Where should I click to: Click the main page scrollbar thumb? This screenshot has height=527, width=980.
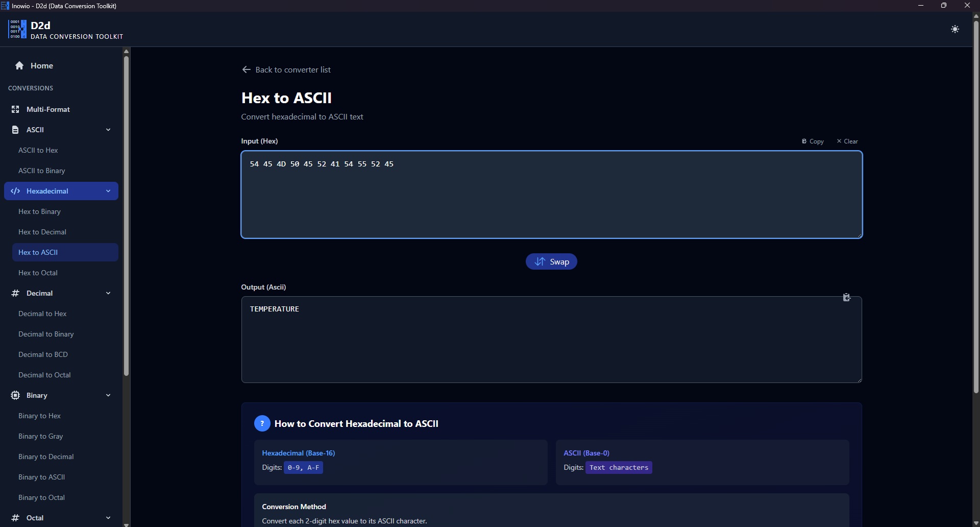[976, 206]
